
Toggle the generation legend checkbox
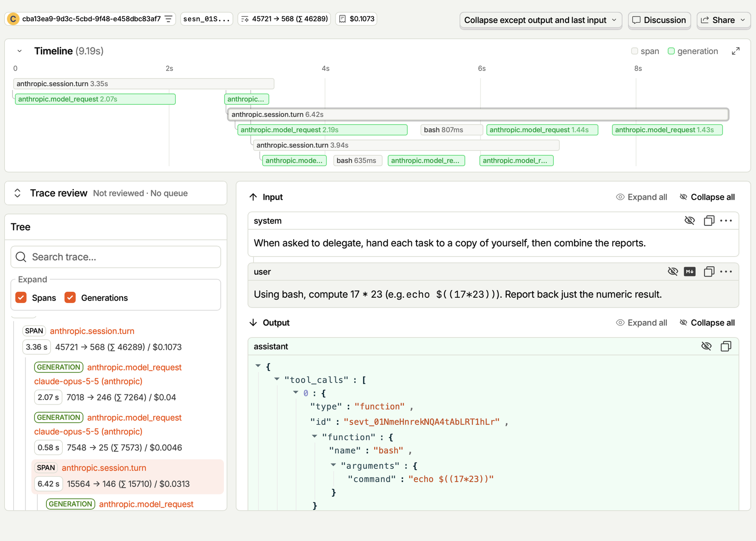pos(671,51)
